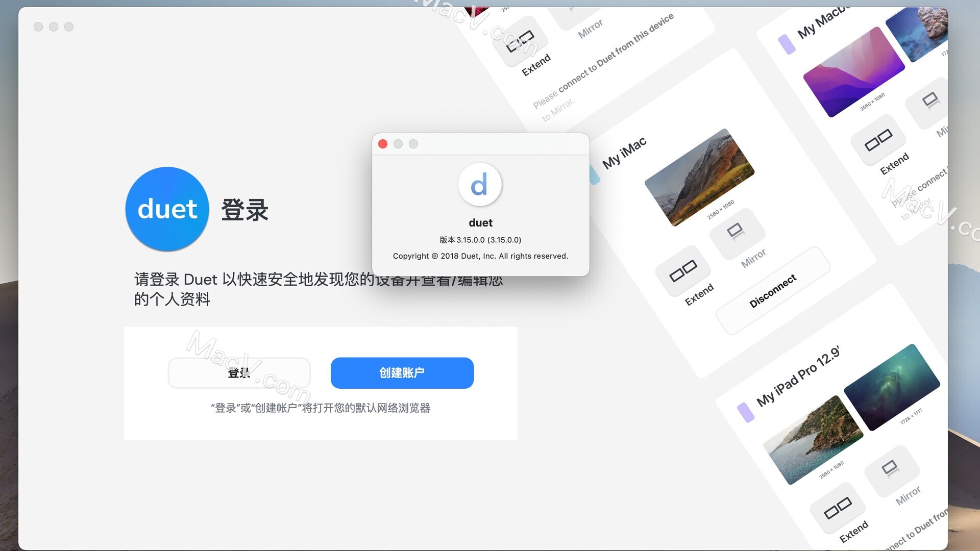Click the Extend icon under My iPad Pro 12.9
Screen dimensions: 980x551
coord(838,508)
